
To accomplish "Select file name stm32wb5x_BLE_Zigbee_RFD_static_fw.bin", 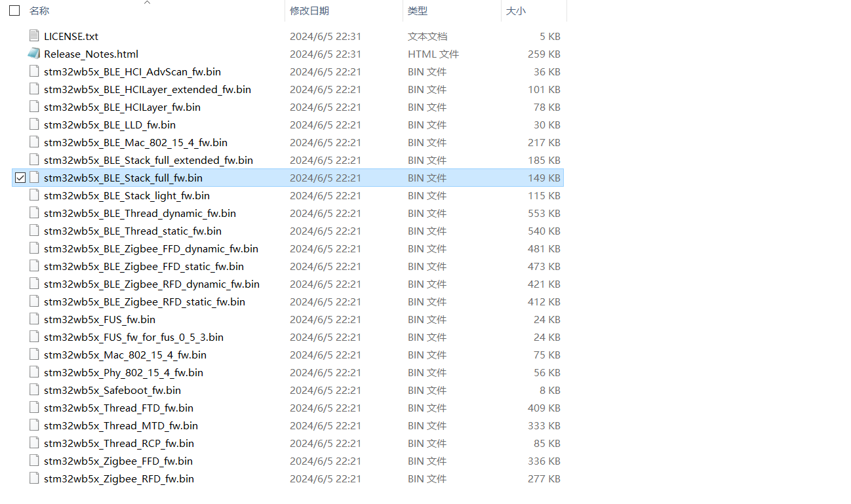I will (x=144, y=302).
